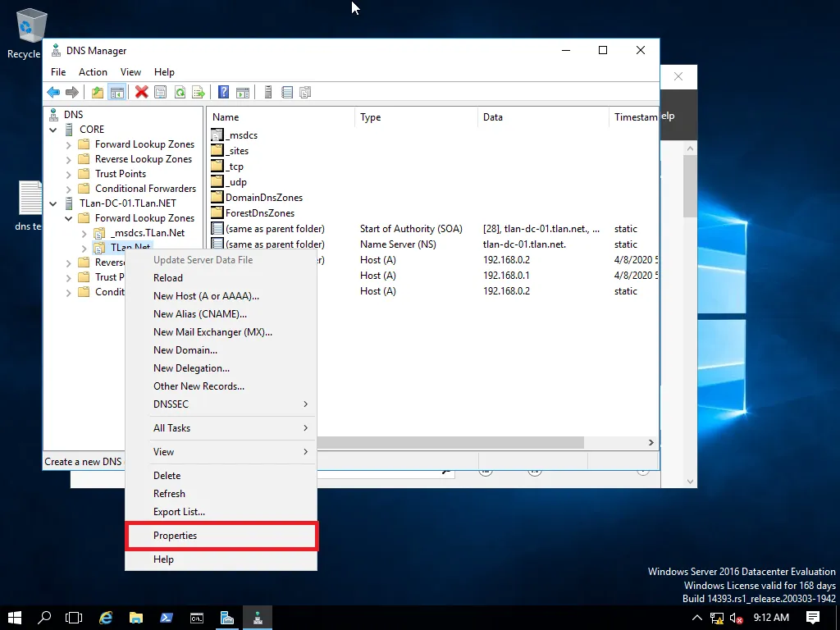Click the New Record notepad toolbar icon
The image size is (840, 630).
click(x=287, y=92)
